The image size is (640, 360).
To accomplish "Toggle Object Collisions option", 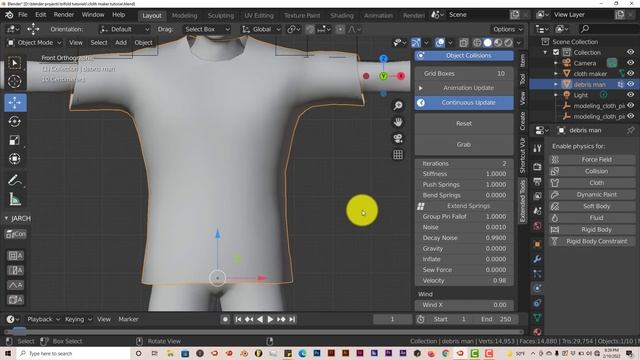I will click(x=464, y=56).
